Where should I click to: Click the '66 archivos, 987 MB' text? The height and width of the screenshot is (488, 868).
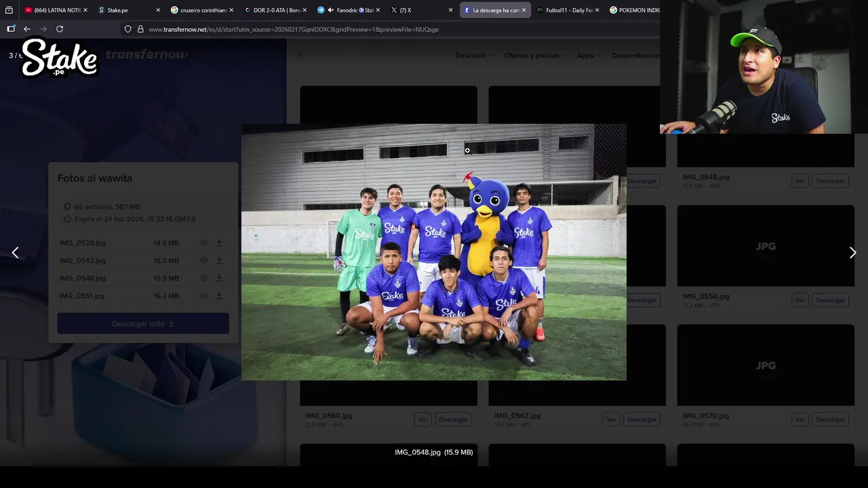tap(107, 207)
